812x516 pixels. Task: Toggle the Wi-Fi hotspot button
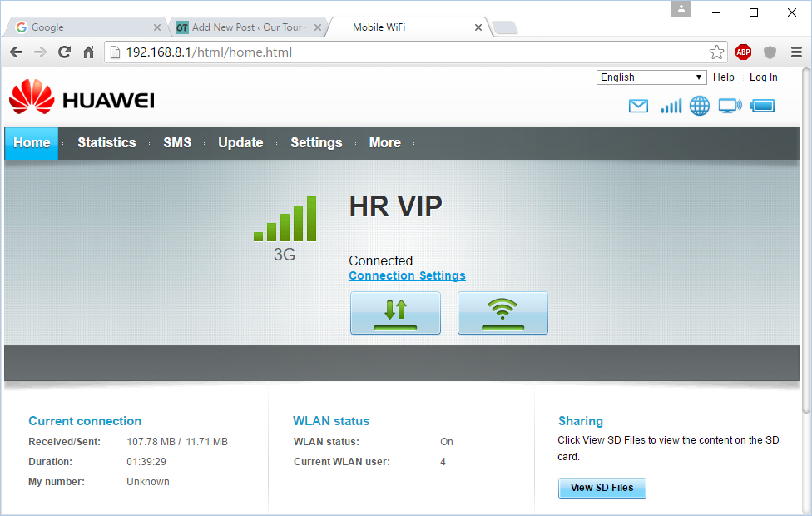tap(503, 314)
